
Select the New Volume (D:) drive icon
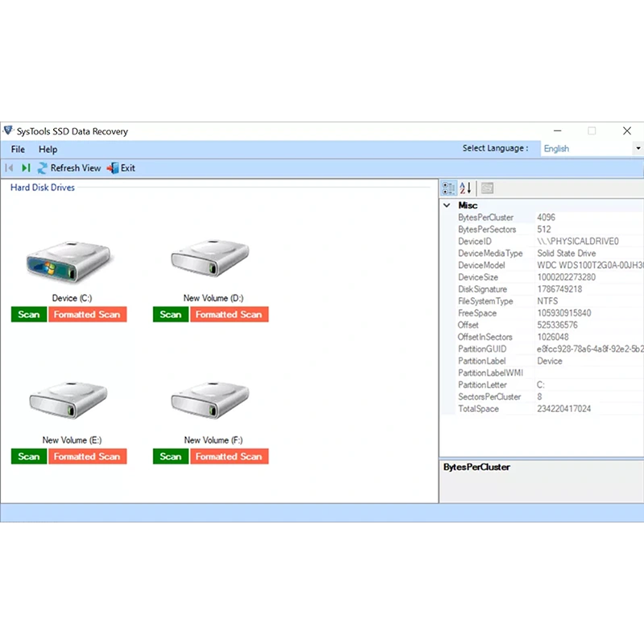pos(210,258)
